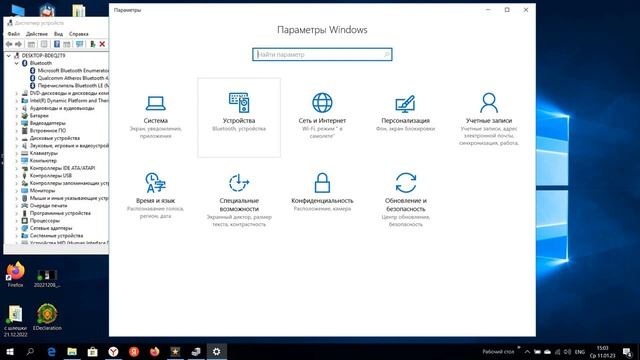Image resolution: width=640 pixels, height=360 pixels.
Task: Open the Вид menu in Device Manager
Action: tap(58, 34)
